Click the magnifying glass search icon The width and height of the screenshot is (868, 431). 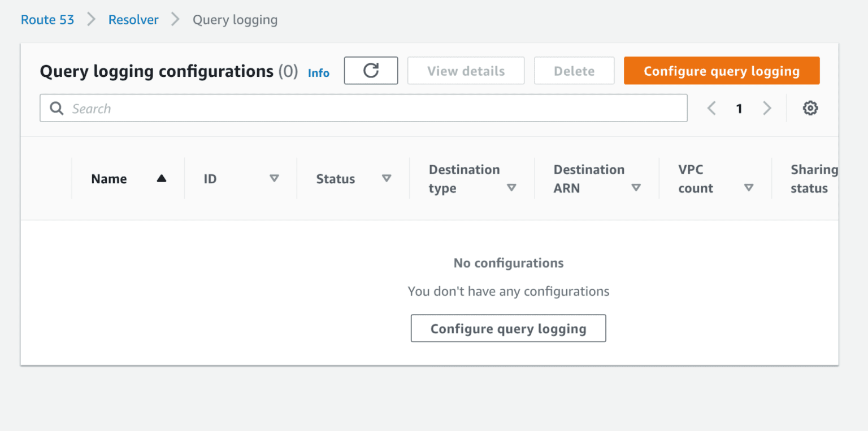tap(56, 107)
